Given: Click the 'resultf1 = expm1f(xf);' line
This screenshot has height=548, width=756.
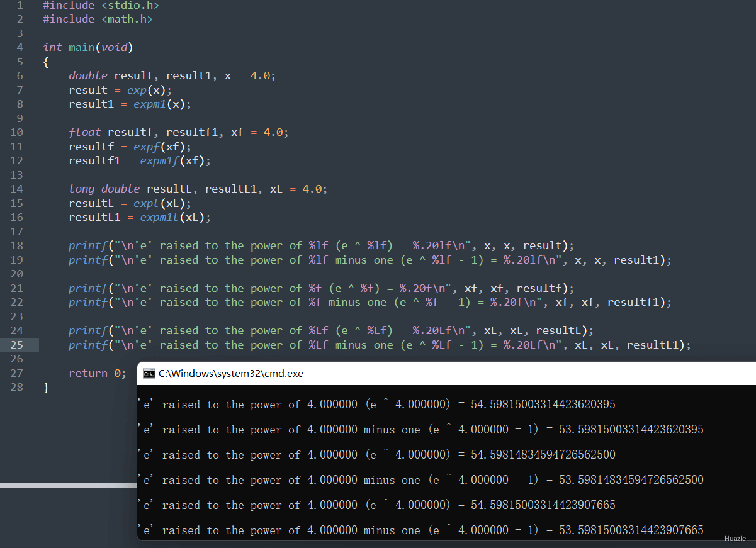Looking at the screenshot, I should point(140,160).
